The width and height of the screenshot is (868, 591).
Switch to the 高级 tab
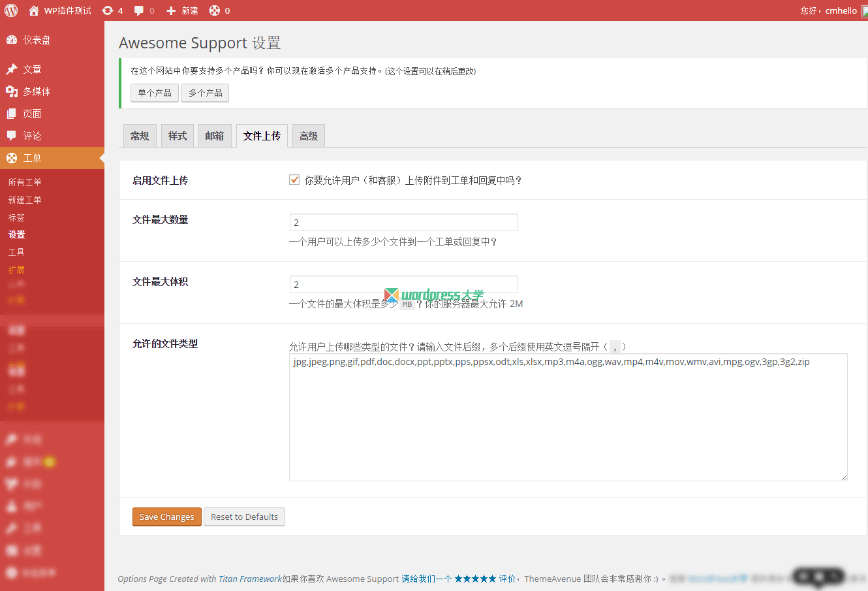click(x=309, y=136)
